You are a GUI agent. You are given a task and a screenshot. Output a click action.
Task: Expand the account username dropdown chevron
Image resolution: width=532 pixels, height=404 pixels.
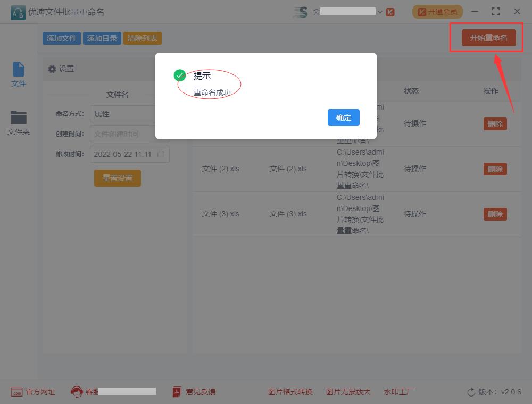[x=380, y=11]
